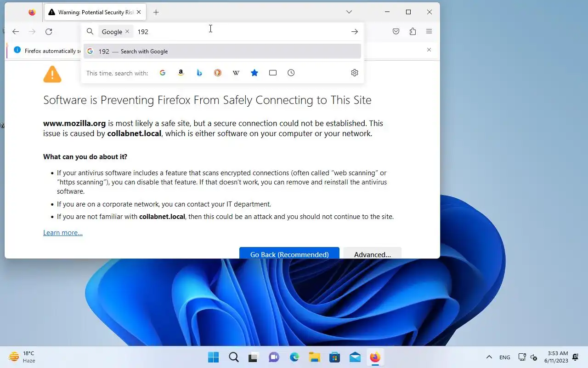Open the Extensions puzzle icon

click(x=413, y=32)
